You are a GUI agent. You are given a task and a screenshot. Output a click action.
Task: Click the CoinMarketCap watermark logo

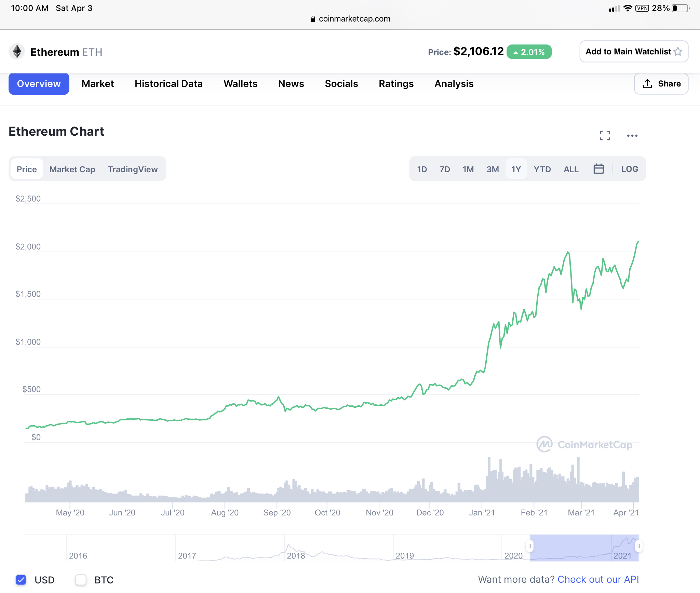544,444
